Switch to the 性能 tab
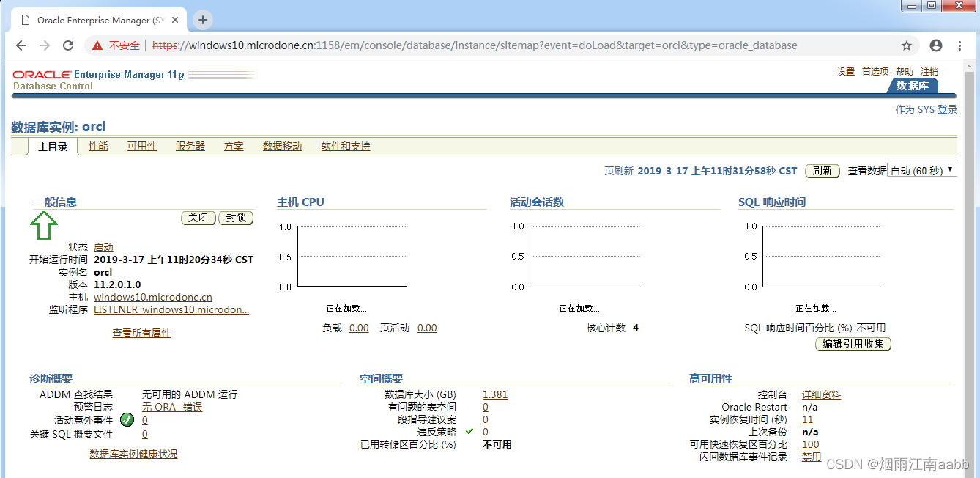Image resolution: width=980 pixels, height=478 pixels. (98, 147)
